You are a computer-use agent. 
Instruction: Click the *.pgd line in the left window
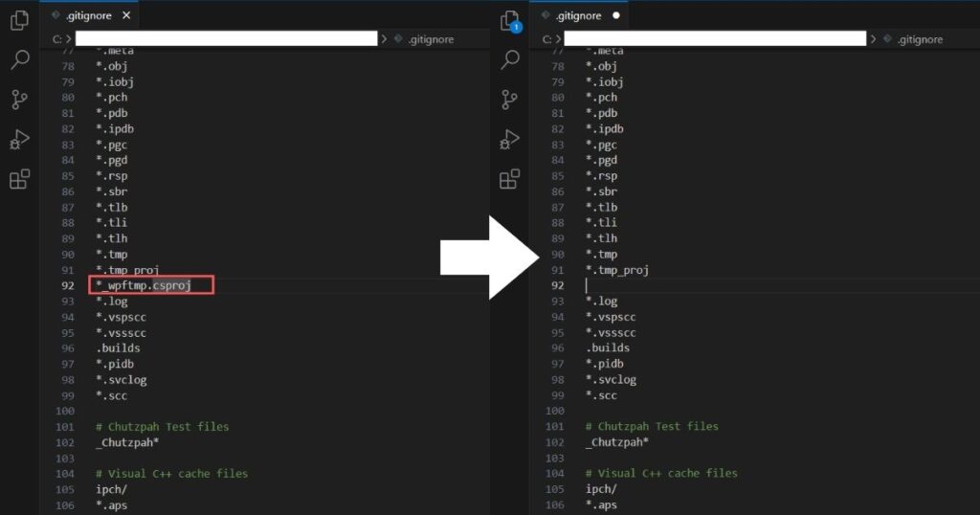pyautogui.click(x=111, y=160)
